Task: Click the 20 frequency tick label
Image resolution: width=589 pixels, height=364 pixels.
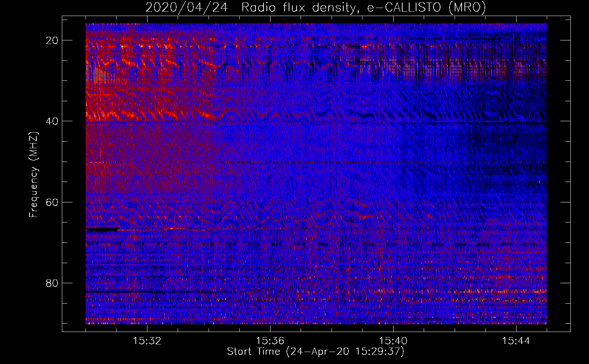Action: 52,40
